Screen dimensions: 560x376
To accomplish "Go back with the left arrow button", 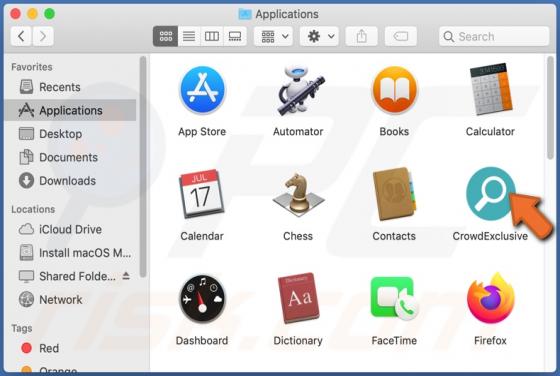I will (21, 36).
